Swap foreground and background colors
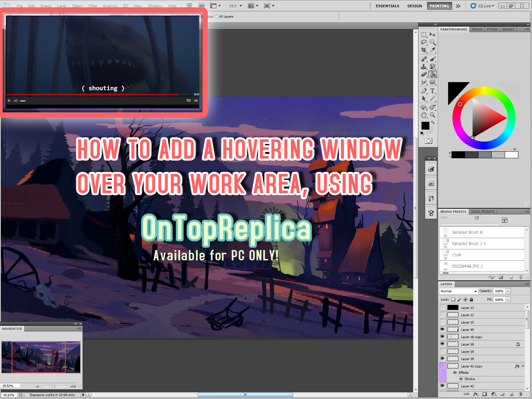This screenshot has height=399, width=532. [x=433, y=122]
